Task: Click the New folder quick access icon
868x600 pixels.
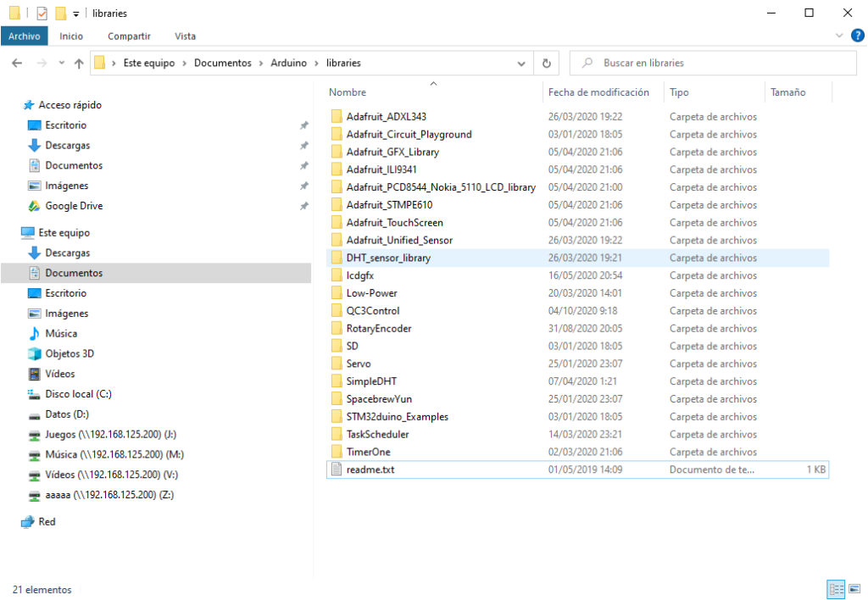Action: pyautogui.click(x=60, y=14)
